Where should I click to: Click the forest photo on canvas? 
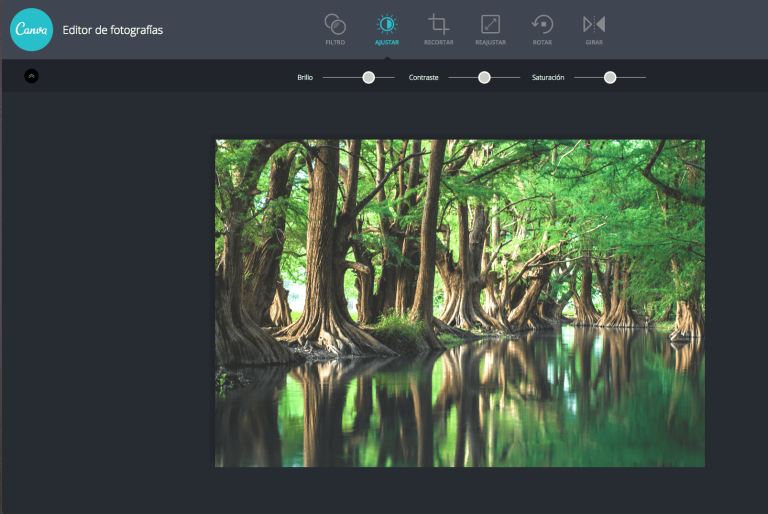coord(460,302)
